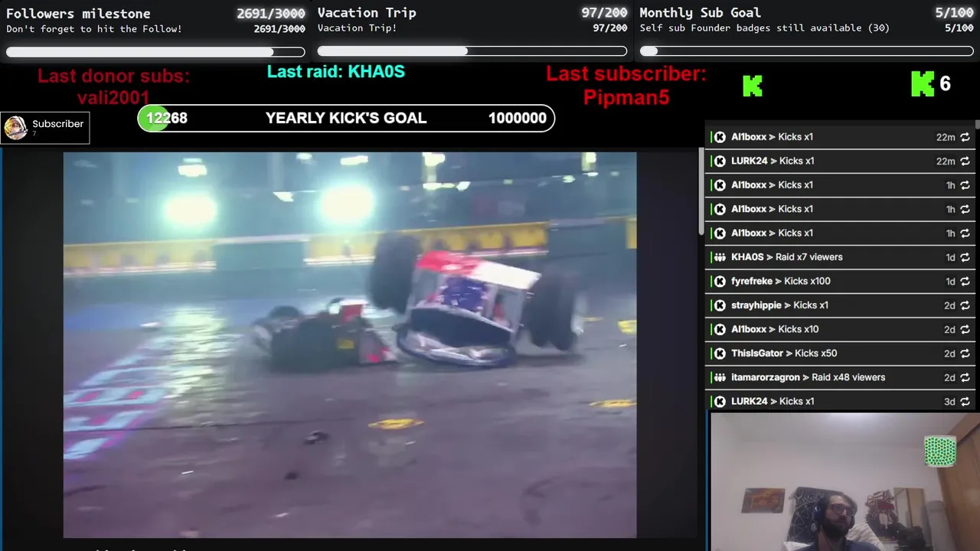Click the green dotted emoji on the webcam
Viewport: 980px width, 551px height.
(939, 451)
